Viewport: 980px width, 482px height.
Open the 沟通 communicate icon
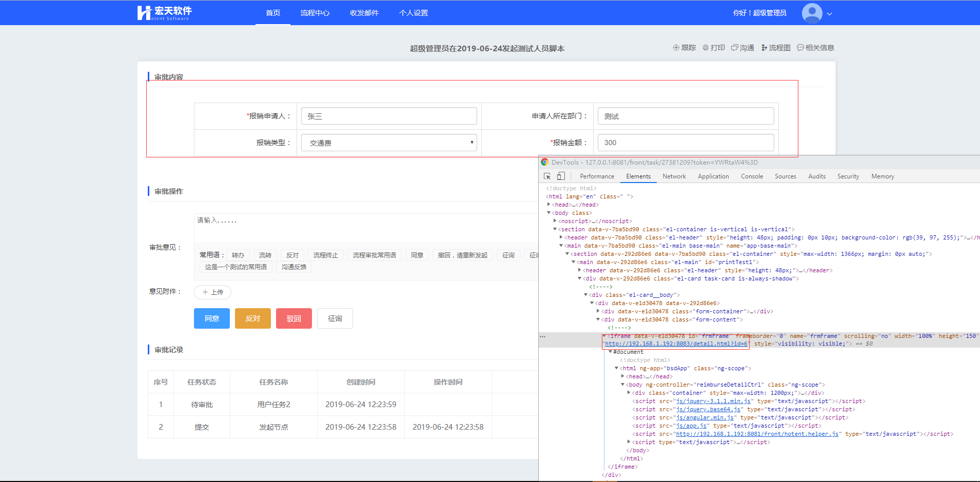(x=734, y=48)
